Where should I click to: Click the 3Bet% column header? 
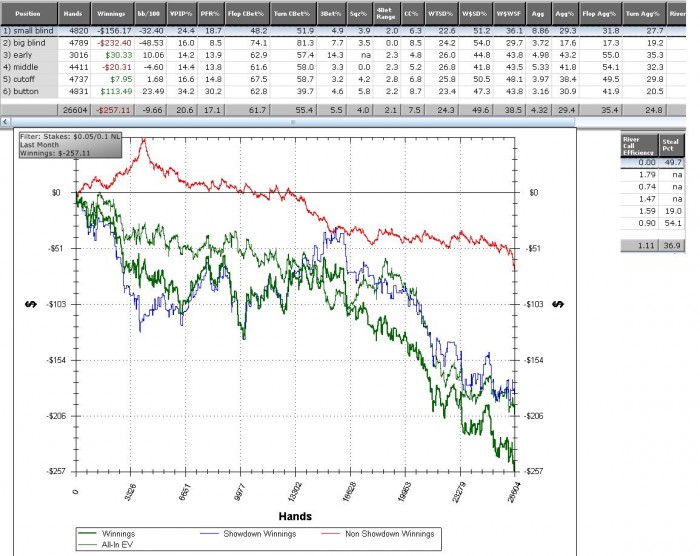point(331,14)
